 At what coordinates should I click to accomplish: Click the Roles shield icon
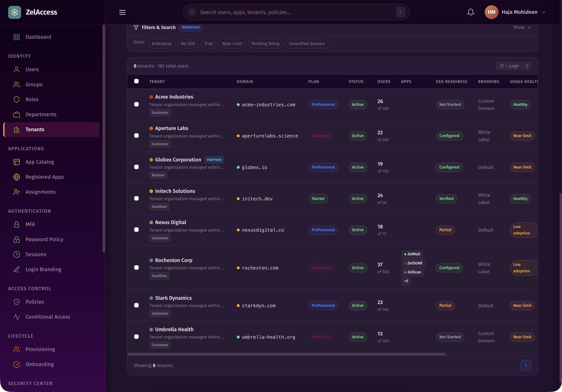coord(16,99)
